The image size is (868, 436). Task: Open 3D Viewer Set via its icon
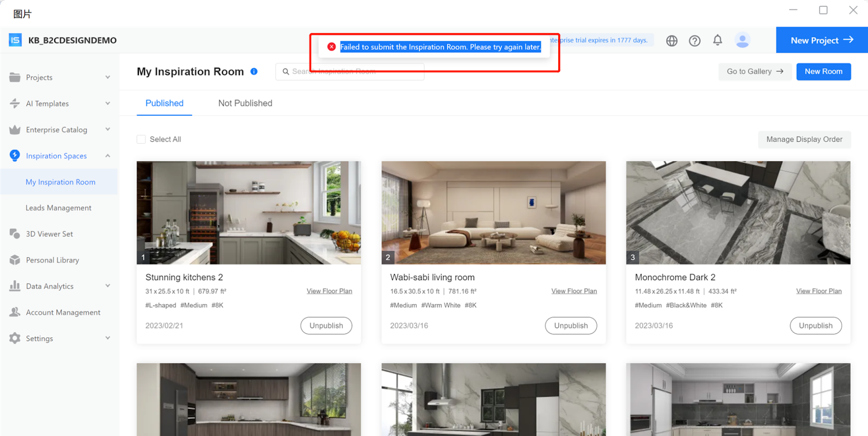[x=15, y=234]
